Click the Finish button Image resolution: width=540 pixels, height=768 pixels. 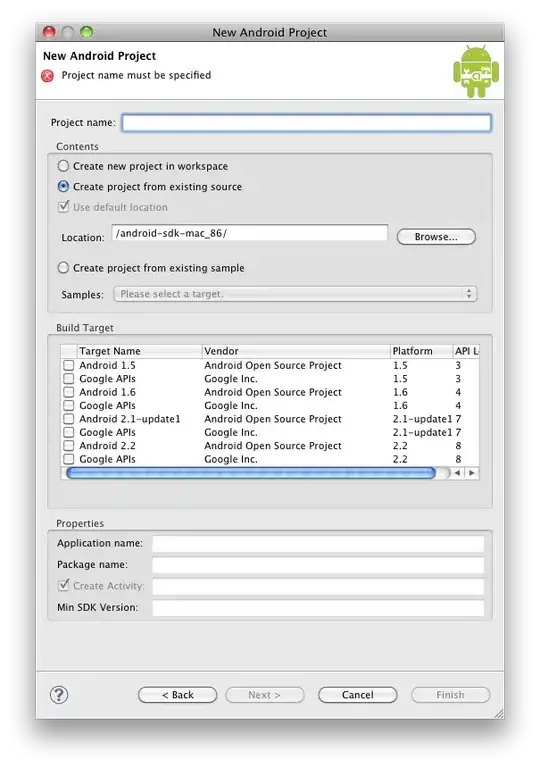tap(450, 695)
